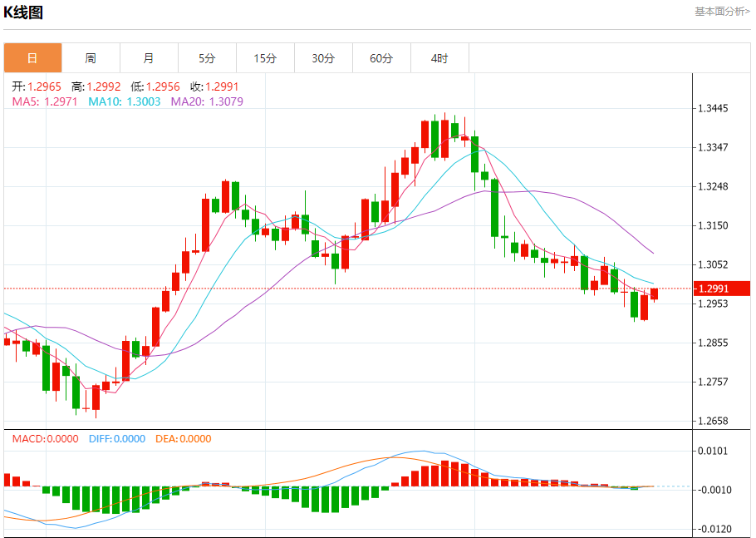Image resolution: width=756 pixels, height=538 pixels.
Task: Open the 基本面分析 link
Action: click(x=721, y=12)
